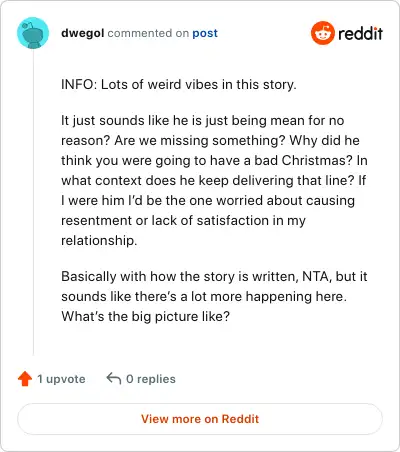Click dwegol's teal avatar icon
The height and width of the screenshot is (452, 400).
[33, 33]
